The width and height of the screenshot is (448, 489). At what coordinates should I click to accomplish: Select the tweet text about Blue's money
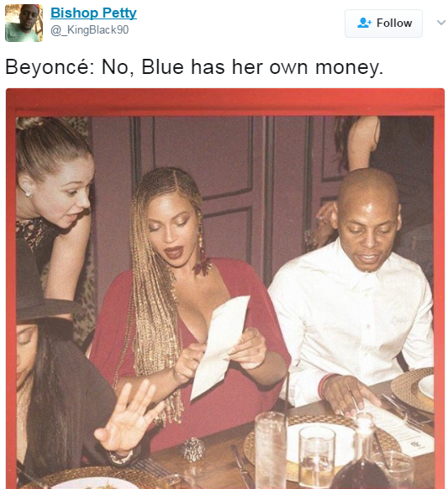click(194, 67)
